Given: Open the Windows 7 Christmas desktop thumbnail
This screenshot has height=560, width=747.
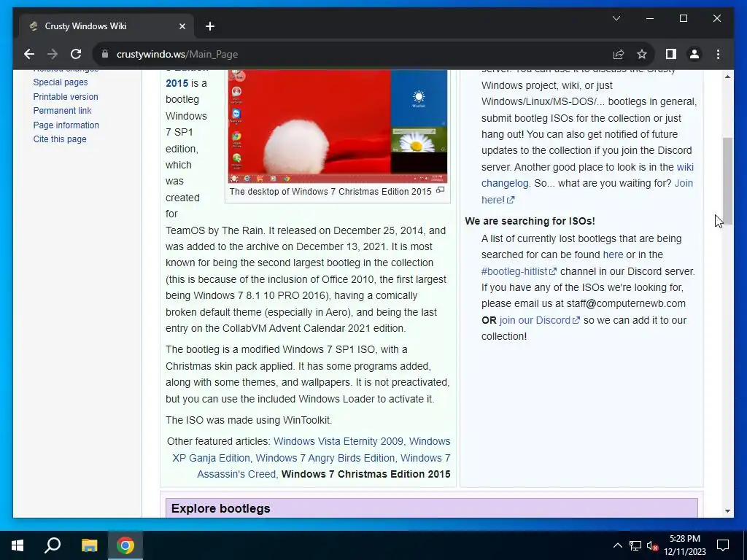Looking at the screenshot, I should [338, 125].
